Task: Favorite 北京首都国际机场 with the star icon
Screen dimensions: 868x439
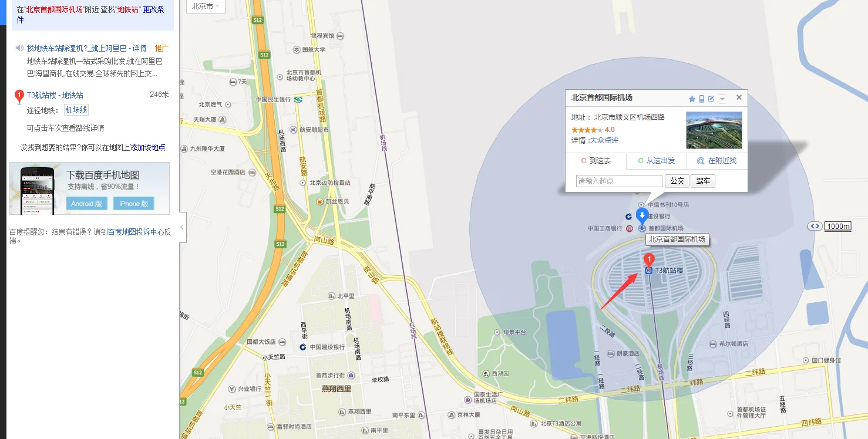Action: (x=692, y=99)
